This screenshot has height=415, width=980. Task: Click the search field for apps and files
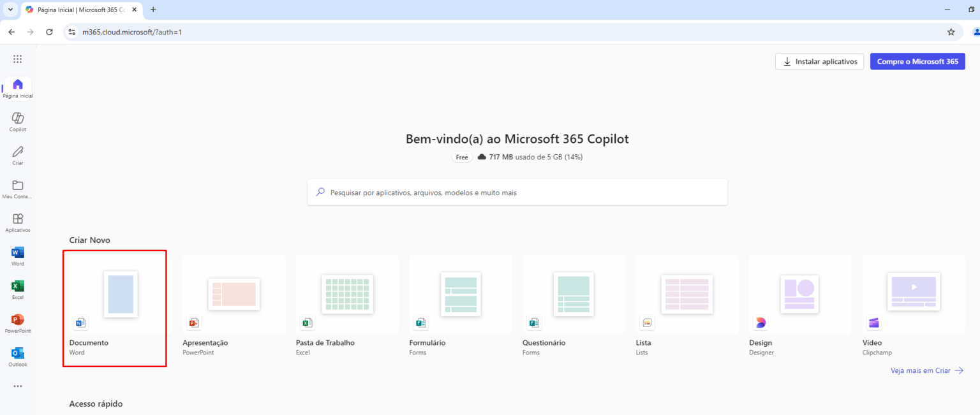click(517, 192)
